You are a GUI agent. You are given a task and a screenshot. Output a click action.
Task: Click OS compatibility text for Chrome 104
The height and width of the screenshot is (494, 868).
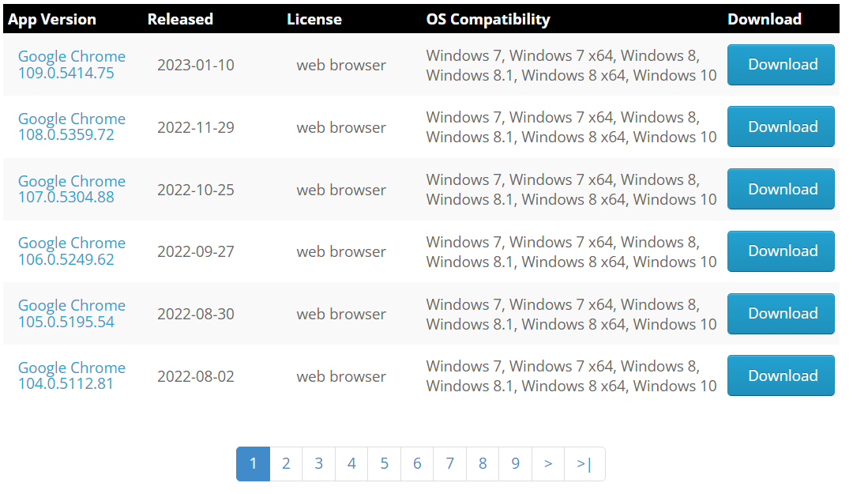(571, 376)
